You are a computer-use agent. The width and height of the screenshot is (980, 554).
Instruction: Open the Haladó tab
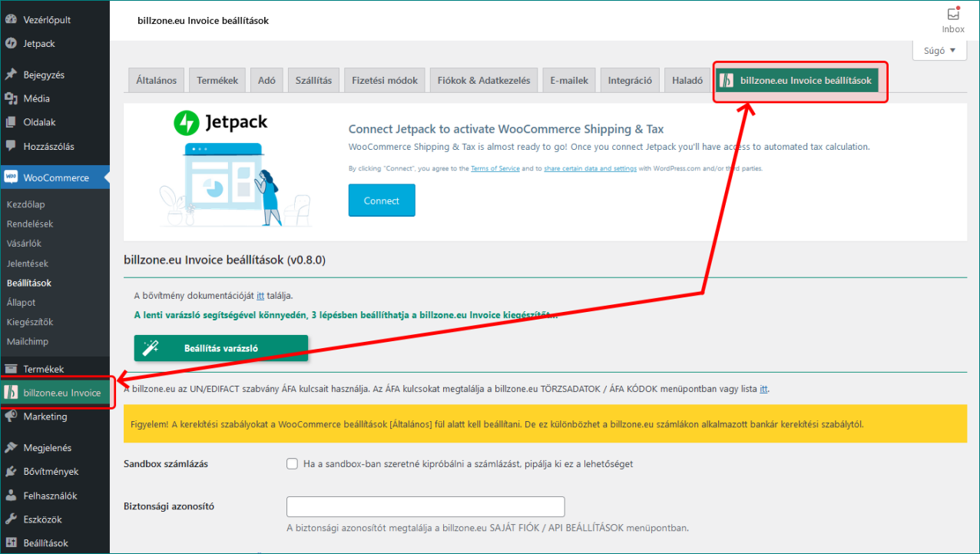click(x=687, y=81)
